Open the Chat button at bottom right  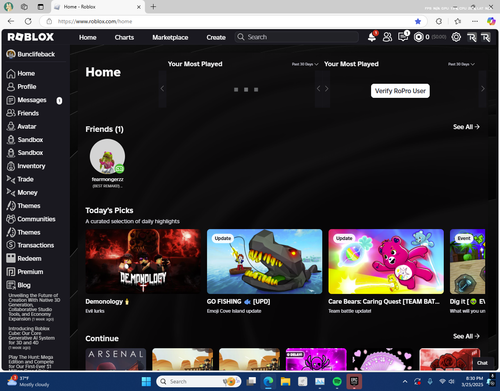[x=482, y=363]
